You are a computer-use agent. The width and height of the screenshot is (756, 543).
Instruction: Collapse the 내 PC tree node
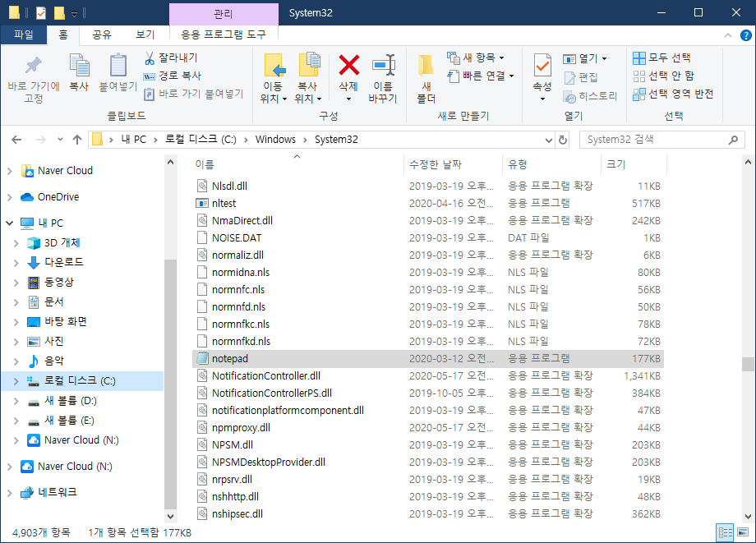(x=9, y=223)
